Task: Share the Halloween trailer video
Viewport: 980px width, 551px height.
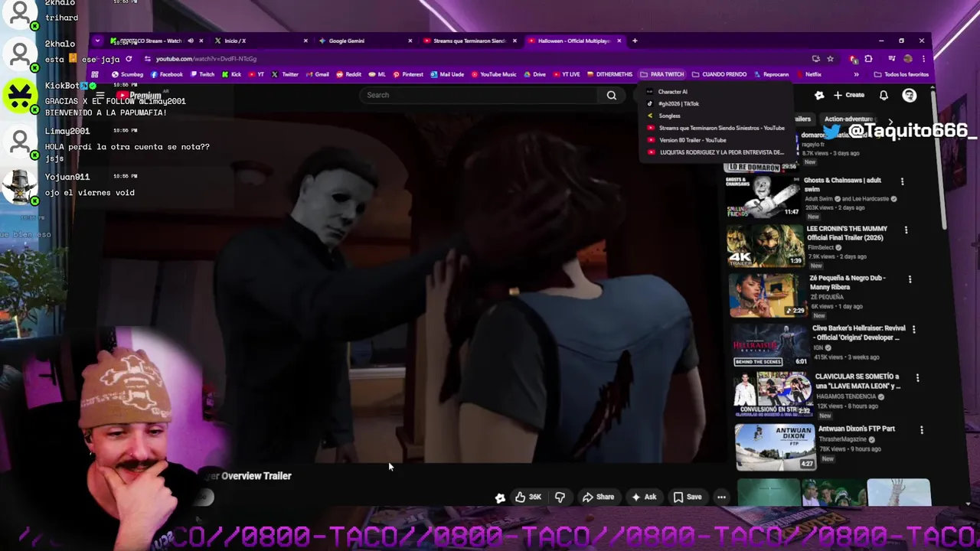Action: [598, 497]
